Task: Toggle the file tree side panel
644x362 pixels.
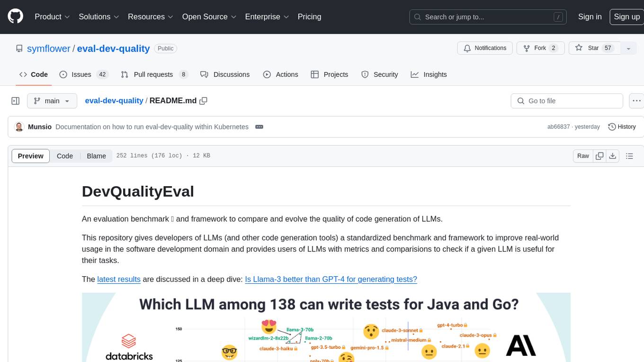Action: 15,101
